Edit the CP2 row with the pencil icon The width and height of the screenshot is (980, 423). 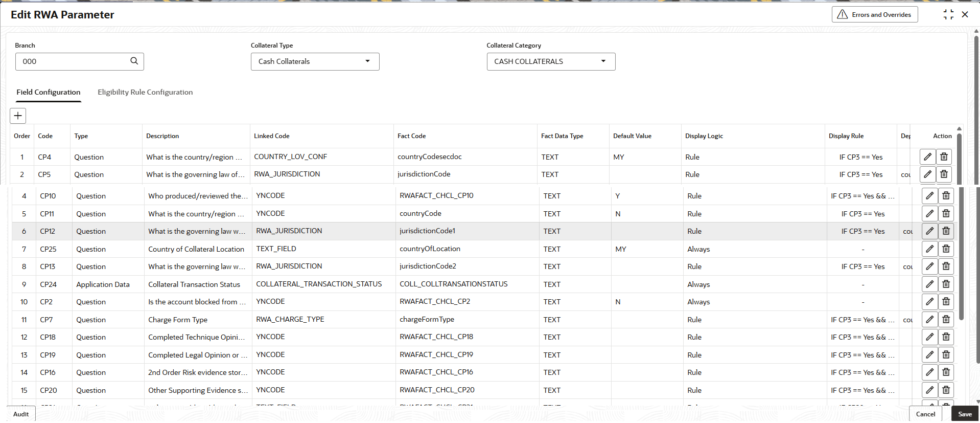point(929,302)
